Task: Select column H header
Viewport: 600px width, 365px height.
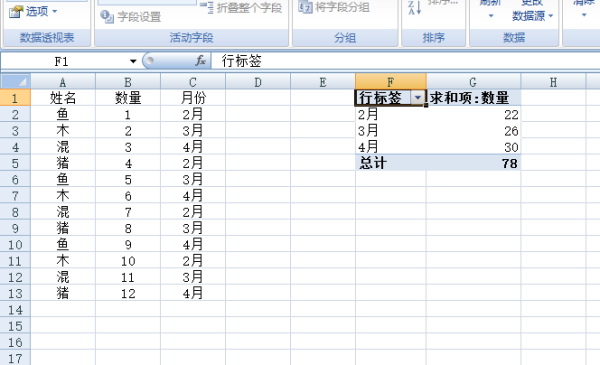Action: click(x=553, y=82)
